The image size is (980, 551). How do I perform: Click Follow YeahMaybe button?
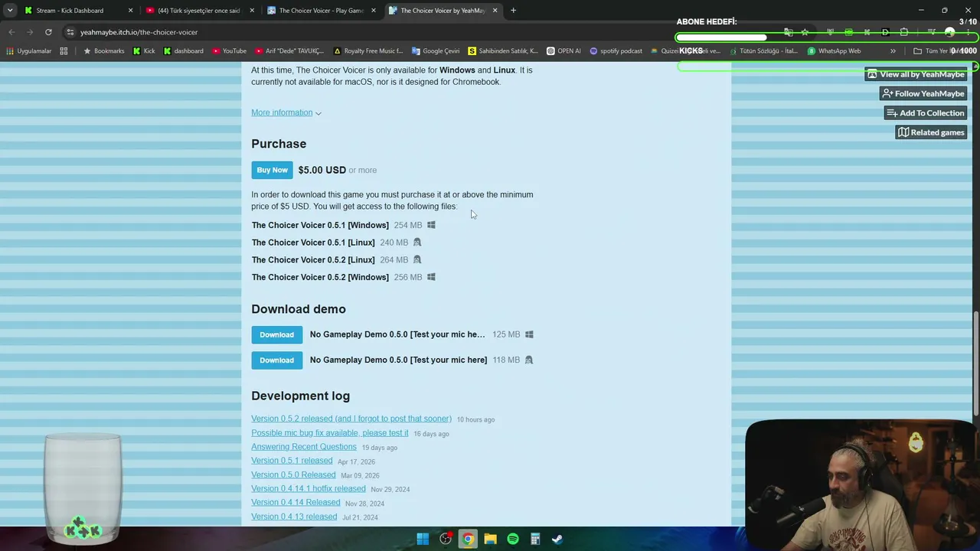(923, 93)
